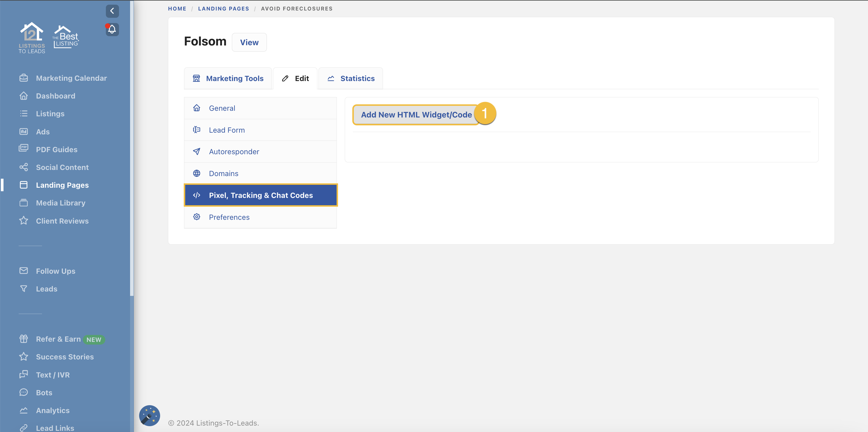
Task: Open Preferences in the edit menu
Action: (x=229, y=217)
